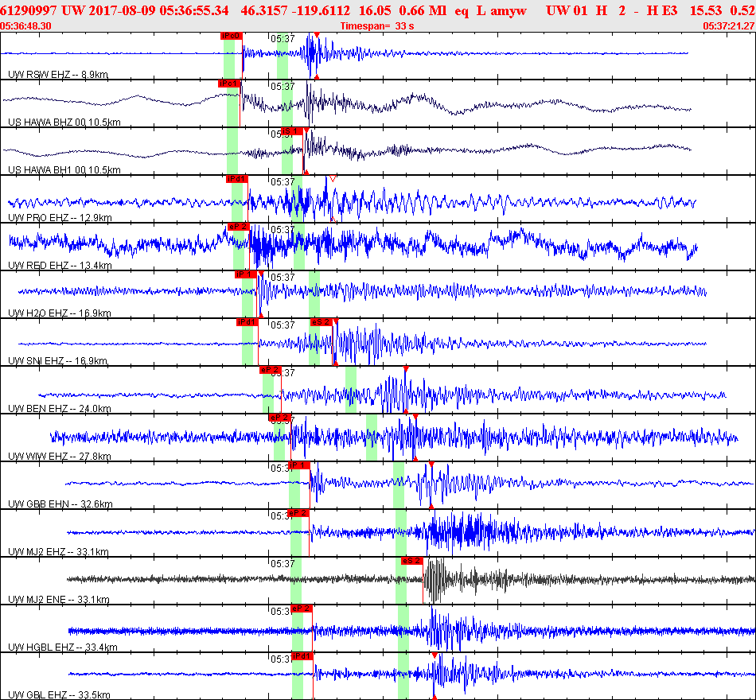The height and width of the screenshot is (700, 756).
Task: Click the depth value 16.05 in header
Action: point(374,10)
